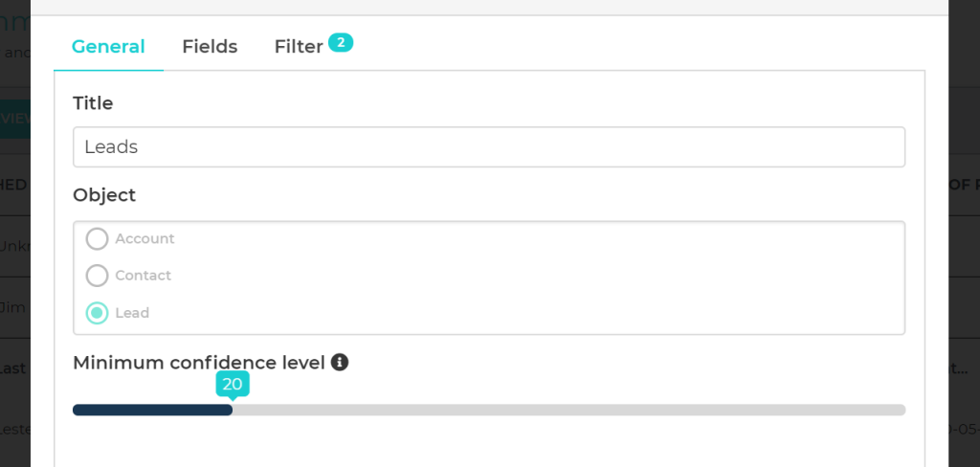This screenshot has width=980, height=467.
Task: Click inside the Title input field
Action: coord(488,147)
